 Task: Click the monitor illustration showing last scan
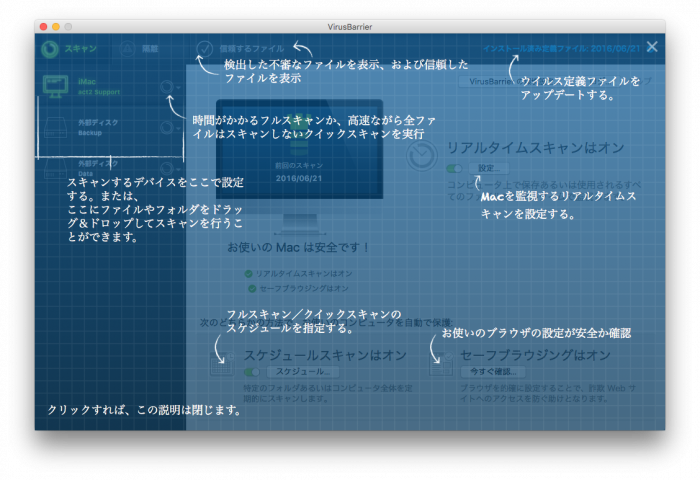pos(300,167)
